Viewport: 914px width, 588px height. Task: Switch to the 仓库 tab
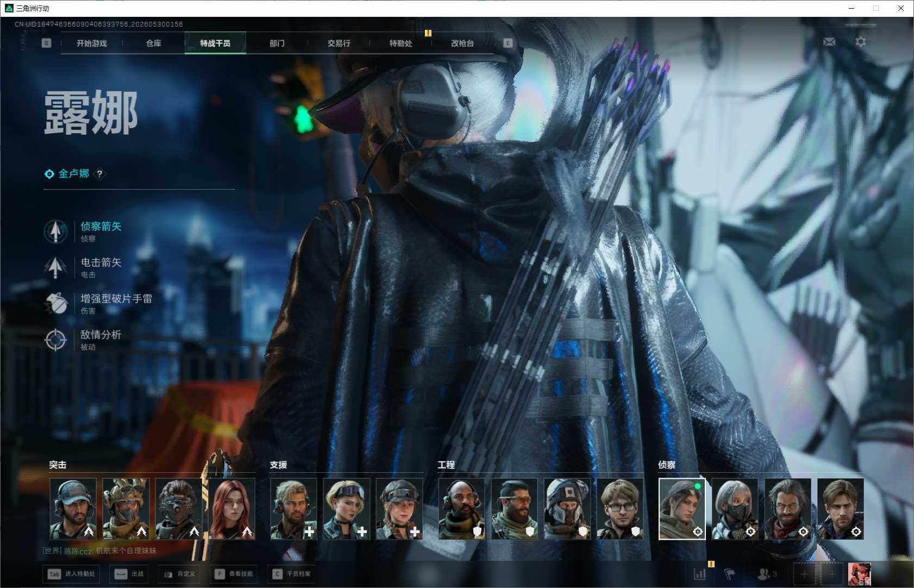click(154, 43)
